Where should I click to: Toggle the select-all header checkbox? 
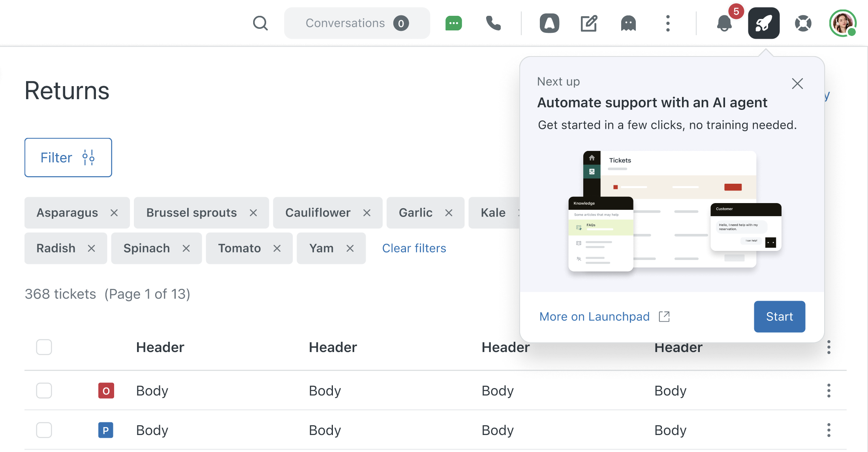44,347
